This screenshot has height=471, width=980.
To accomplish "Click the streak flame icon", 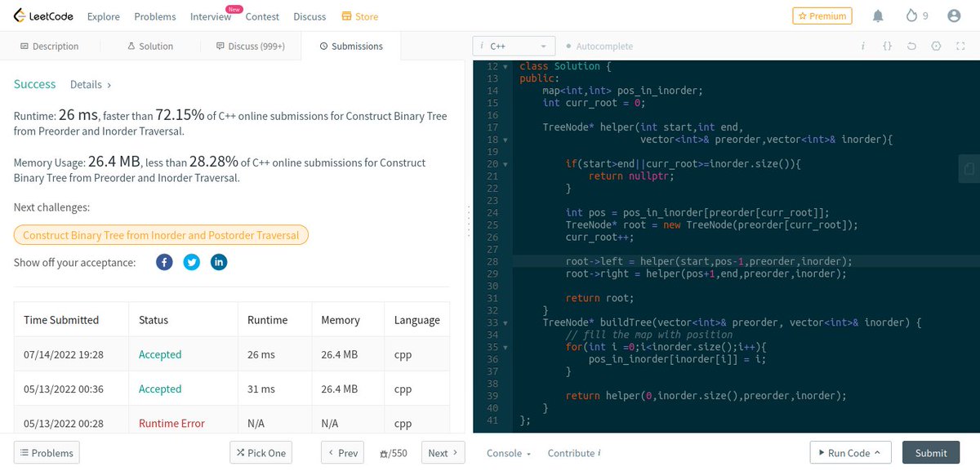I will 911,16.
